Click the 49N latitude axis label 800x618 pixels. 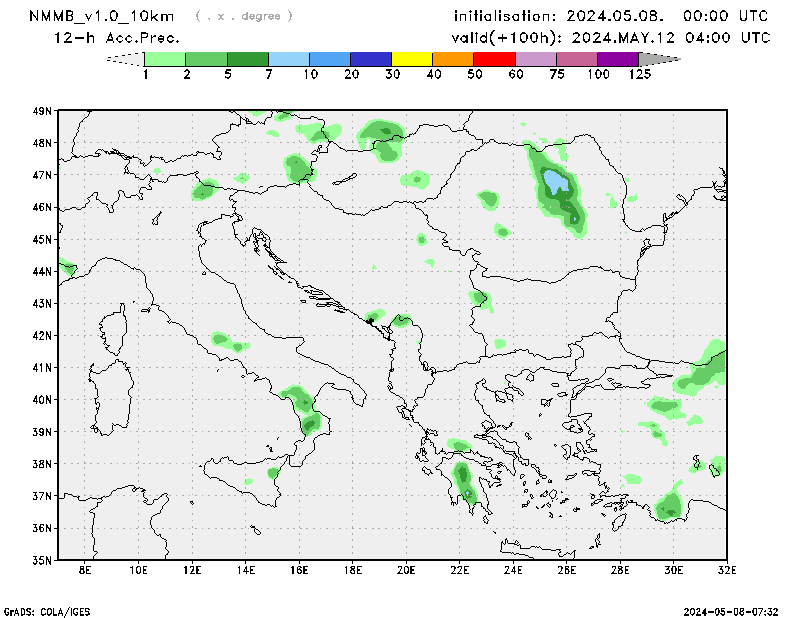(41, 111)
